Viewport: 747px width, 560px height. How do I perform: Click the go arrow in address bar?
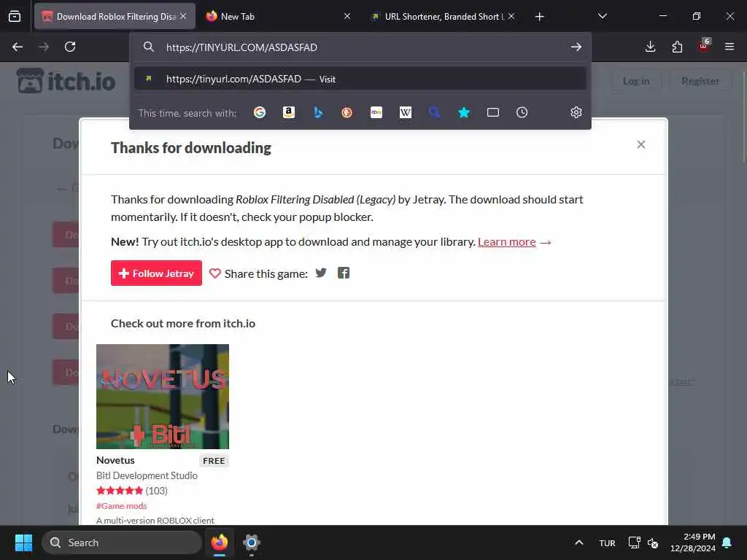coord(576,47)
